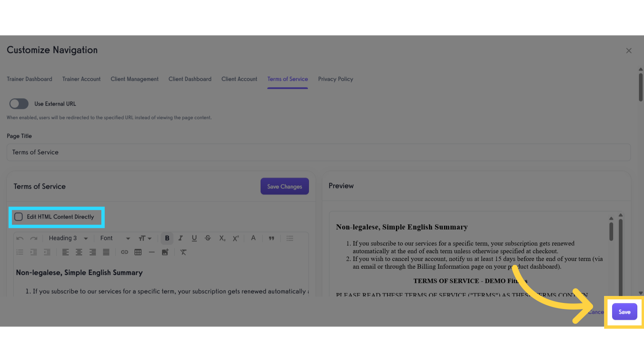Click the Cancel link

(x=596, y=312)
